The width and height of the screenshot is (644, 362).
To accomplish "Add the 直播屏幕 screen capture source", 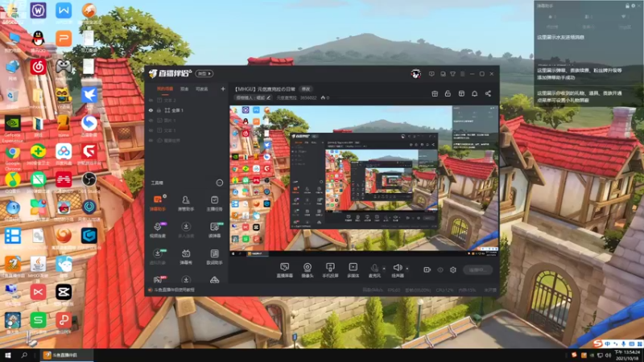I will pos(285,270).
